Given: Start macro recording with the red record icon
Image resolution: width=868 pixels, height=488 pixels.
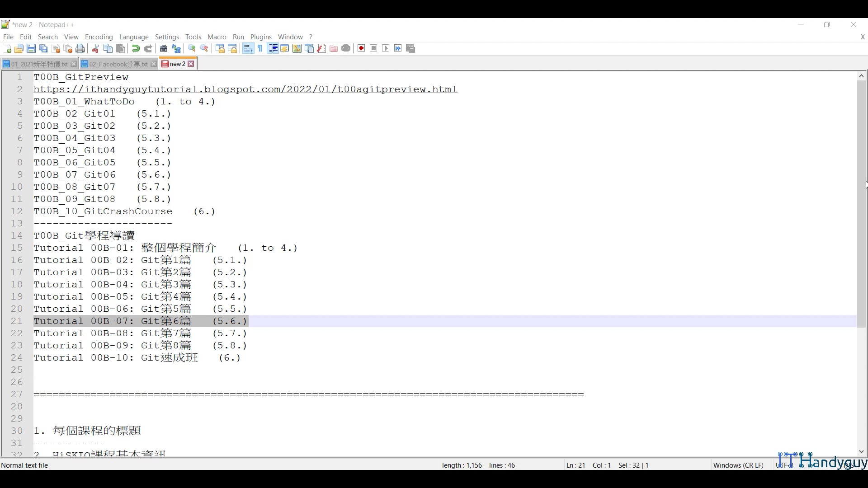Looking at the screenshot, I should 361,48.
